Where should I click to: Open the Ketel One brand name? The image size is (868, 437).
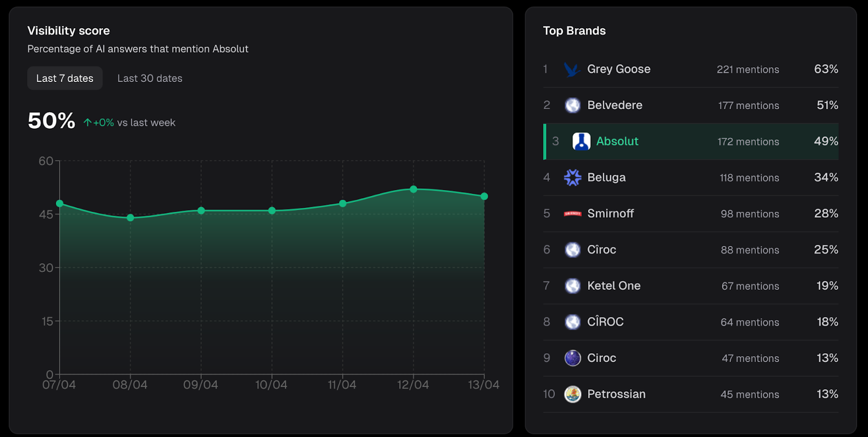click(x=614, y=286)
